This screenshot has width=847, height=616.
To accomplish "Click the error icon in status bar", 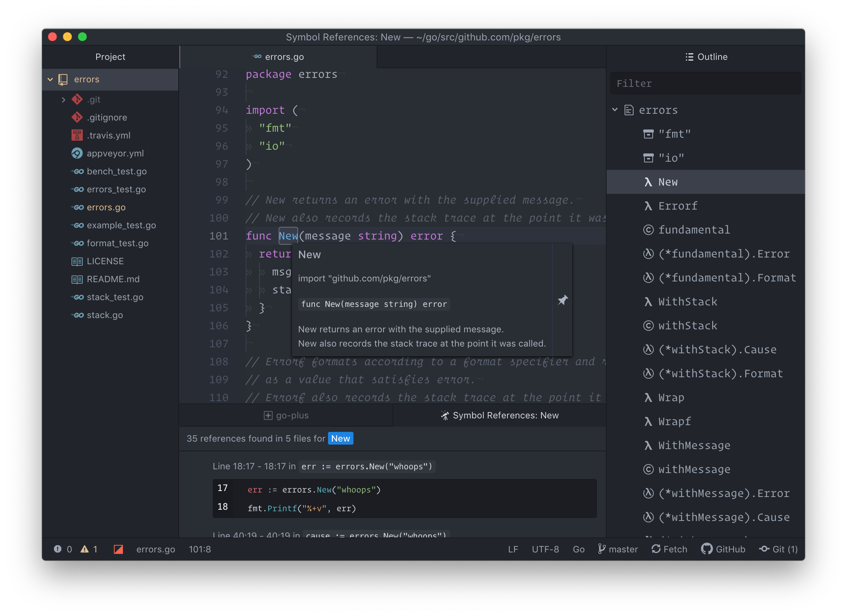I will [58, 548].
